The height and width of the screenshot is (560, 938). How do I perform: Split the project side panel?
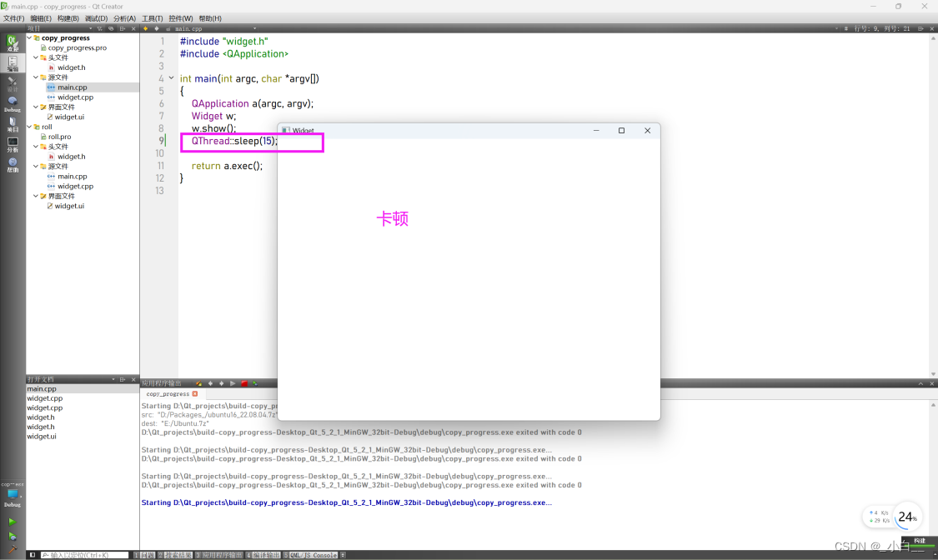tap(122, 28)
